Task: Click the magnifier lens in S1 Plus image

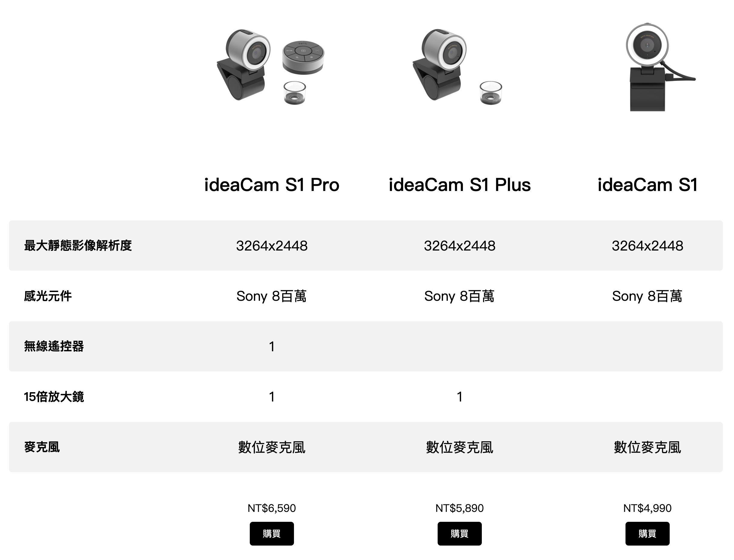Action: (x=491, y=93)
